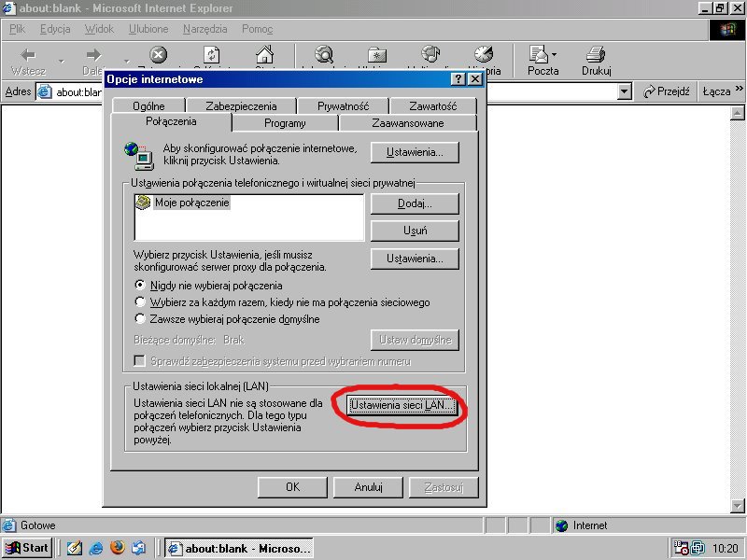Expand the Wstecz back history dropdown arrow

tap(61, 61)
